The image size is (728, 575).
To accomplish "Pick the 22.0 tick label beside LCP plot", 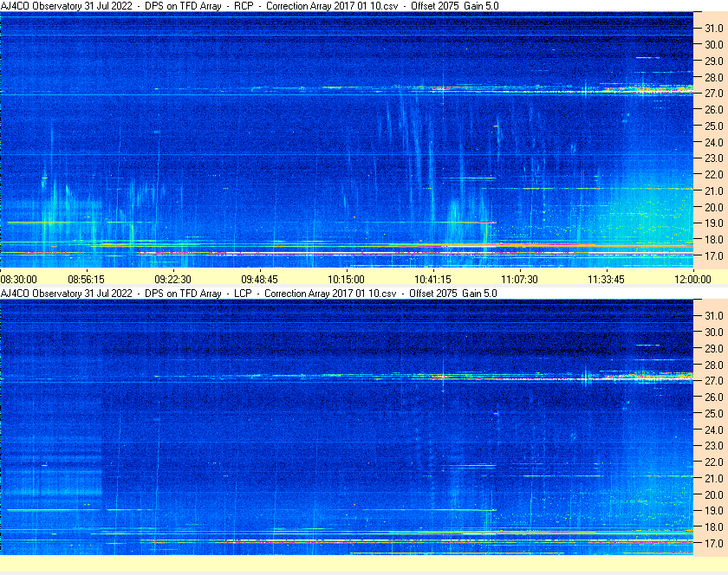I will click(x=714, y=462).
